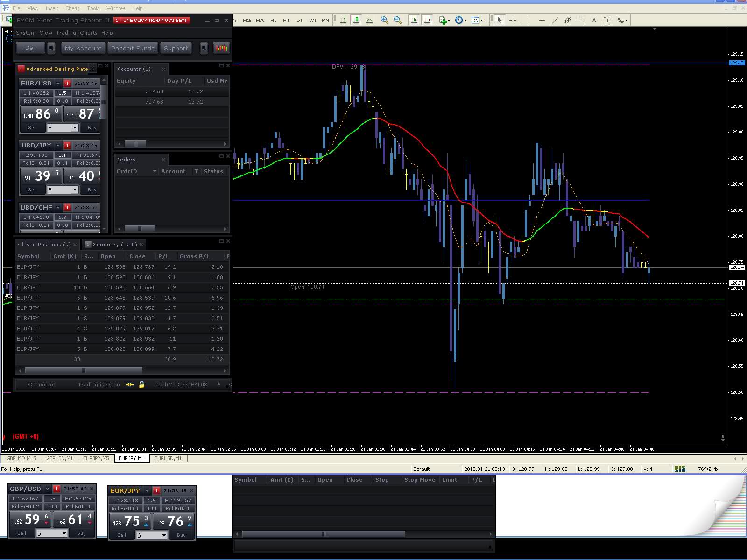Switch to the EURUSD,M1 chart tab
This screenshot has height=560, width=747.
click(168, 458)
